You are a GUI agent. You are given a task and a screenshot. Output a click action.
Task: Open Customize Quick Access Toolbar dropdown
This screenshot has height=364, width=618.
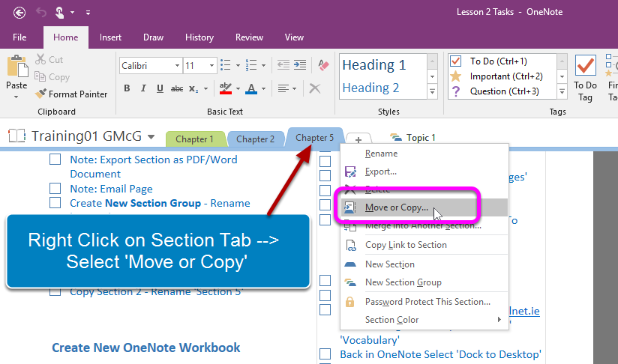tap(88, 13)
